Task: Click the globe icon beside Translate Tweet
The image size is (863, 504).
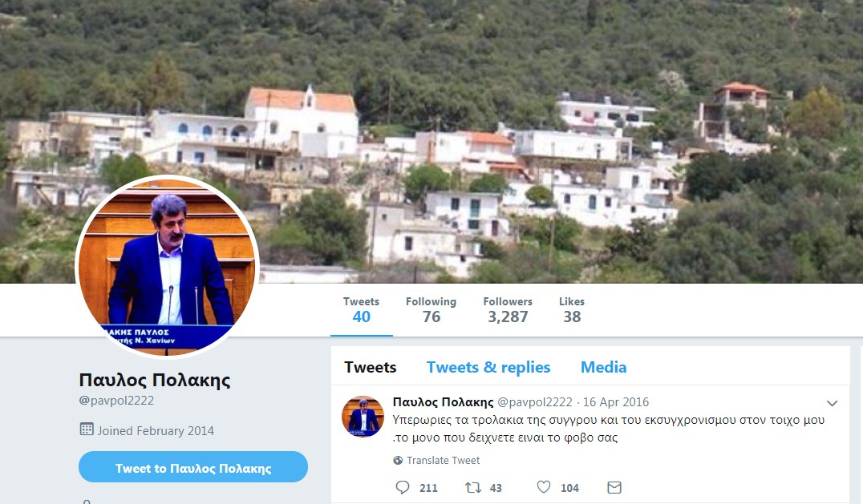Action: coord(398,461)
